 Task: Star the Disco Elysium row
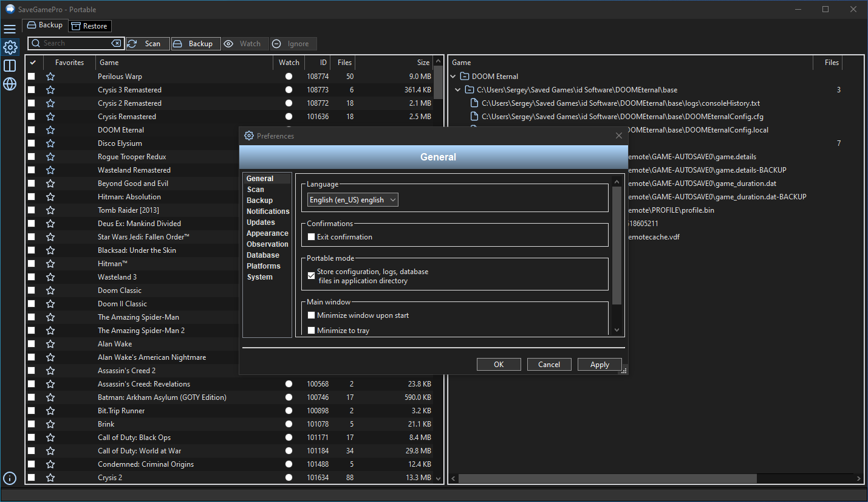pos(50,143)
